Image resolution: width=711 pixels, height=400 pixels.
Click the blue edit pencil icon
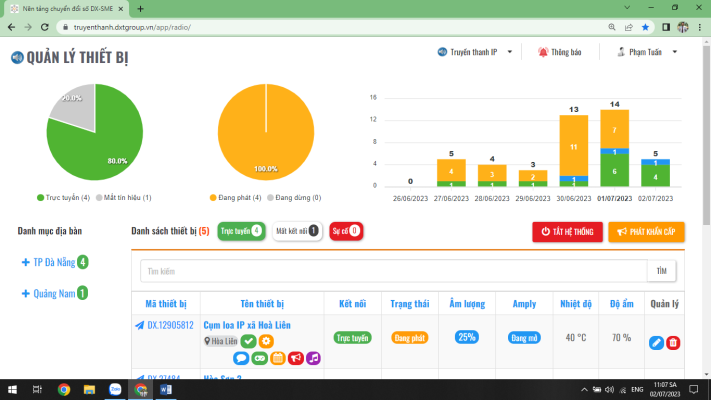(x=656, y=343)
